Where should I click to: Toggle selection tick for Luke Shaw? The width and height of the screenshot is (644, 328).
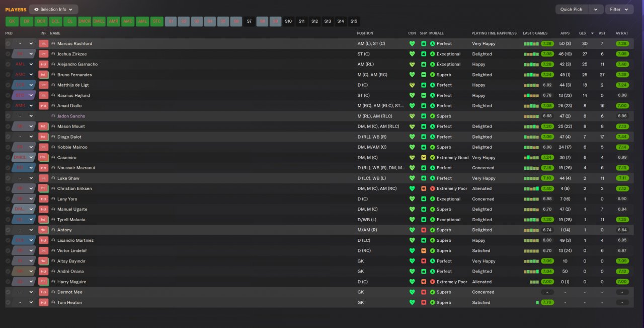(8, 178)
